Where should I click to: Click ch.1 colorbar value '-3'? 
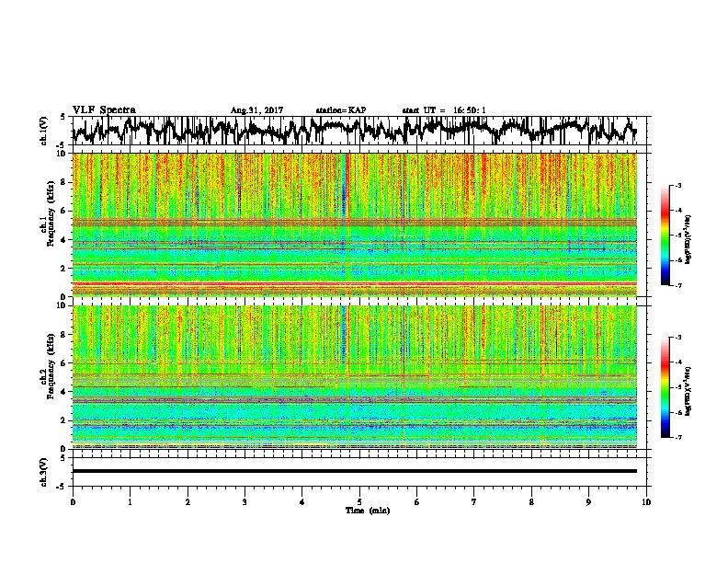[x=678, y=185]
